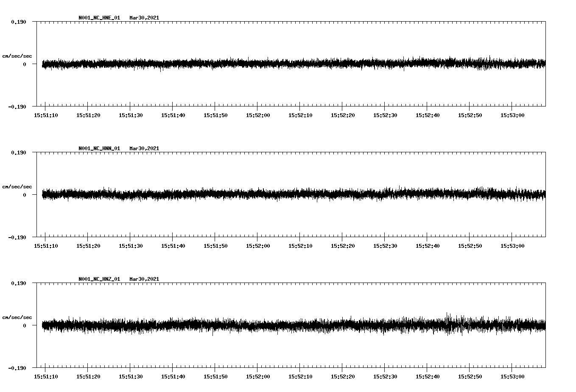
Task: Click the cm/sec/sec unit label on middle plot
Action: [17, 186]
